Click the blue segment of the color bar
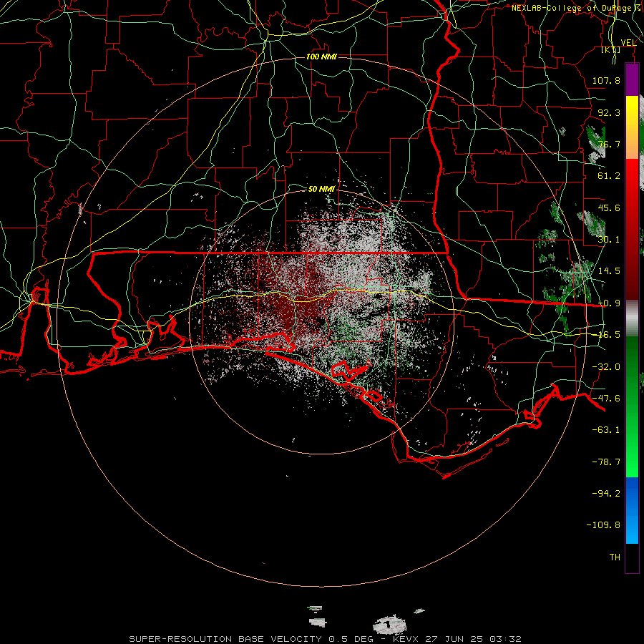This screenshot has height=644, width=644. tap(632, 510)
